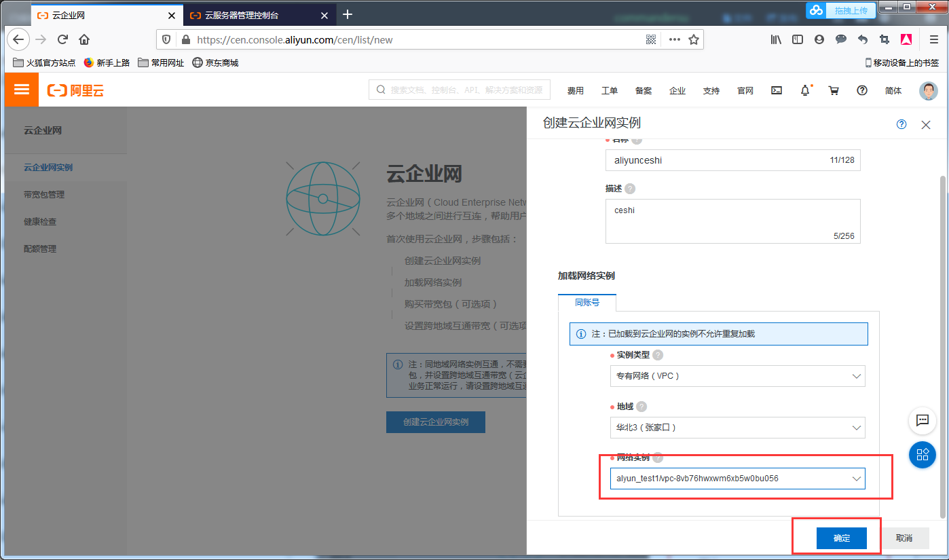Click the tracking protection shield icon
The image size is (949, 560).
pos(166,39)
